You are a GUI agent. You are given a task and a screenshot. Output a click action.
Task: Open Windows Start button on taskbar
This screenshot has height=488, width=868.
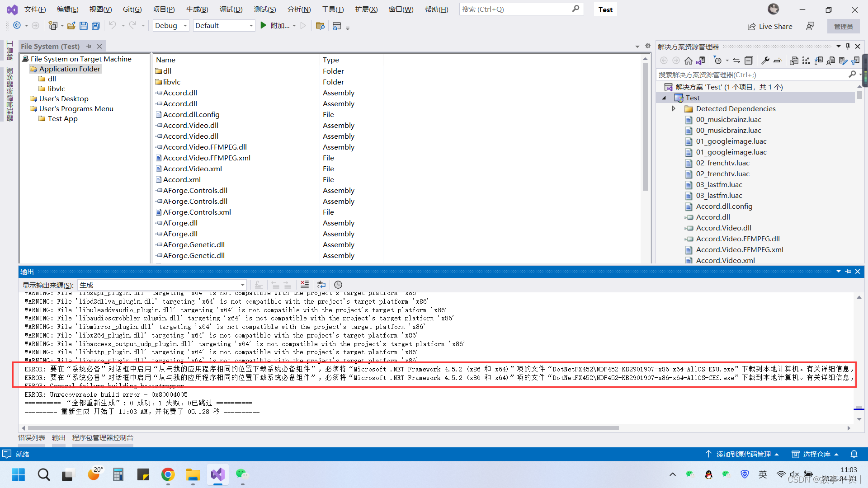point(18,474)
